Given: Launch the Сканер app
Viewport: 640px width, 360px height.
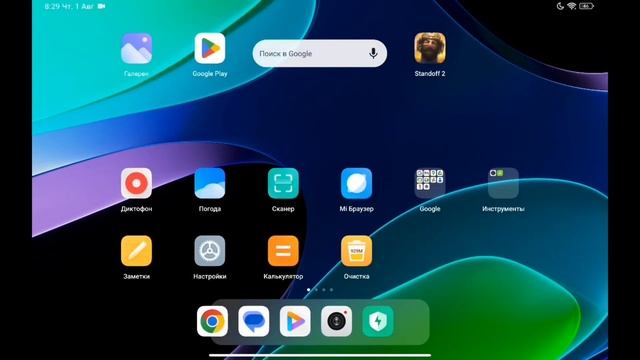Looking at the screenshot, I should tap(283, 183).
